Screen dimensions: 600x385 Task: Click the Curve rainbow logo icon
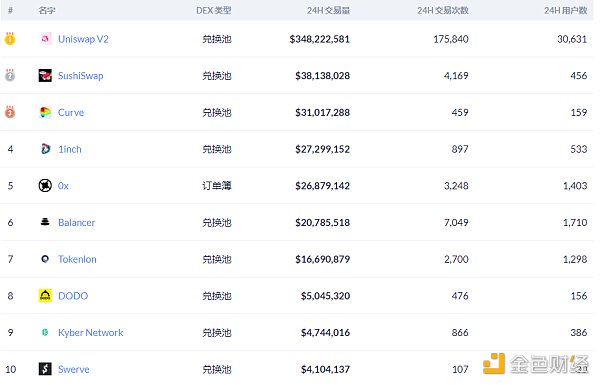[x=45, y=112]
